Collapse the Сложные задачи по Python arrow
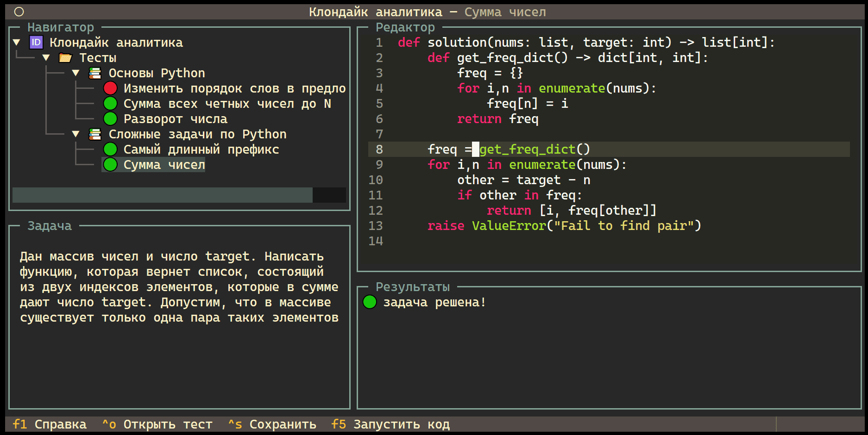The height and width of the screenshot is (435, 868). (75, 134)
